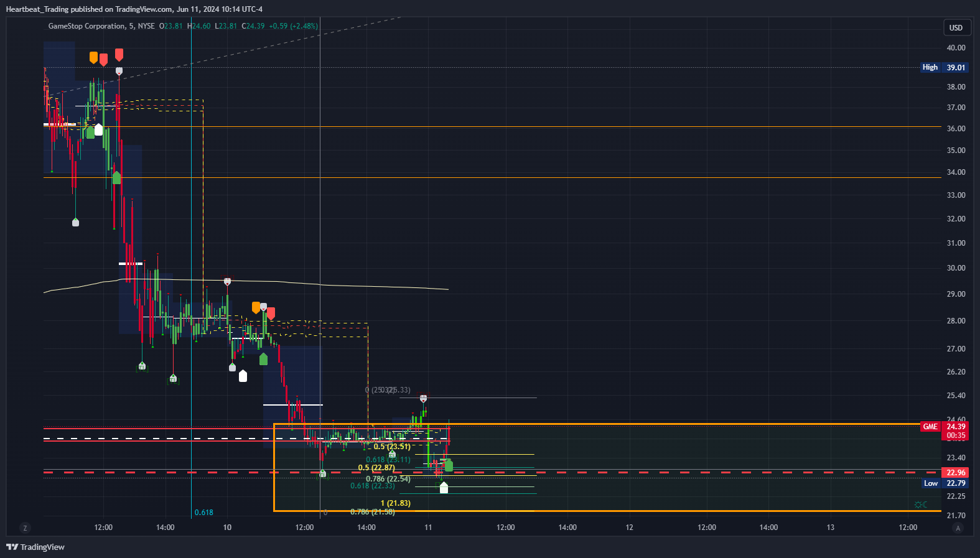Open the USD currency selector
This screenshot has width=980, height=558.
click(956, 27)
